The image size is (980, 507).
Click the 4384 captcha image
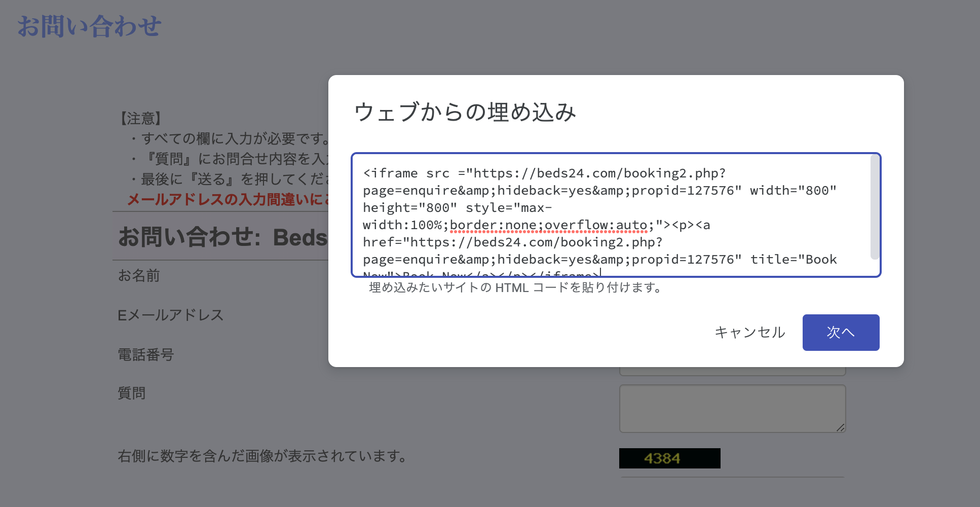669,458
